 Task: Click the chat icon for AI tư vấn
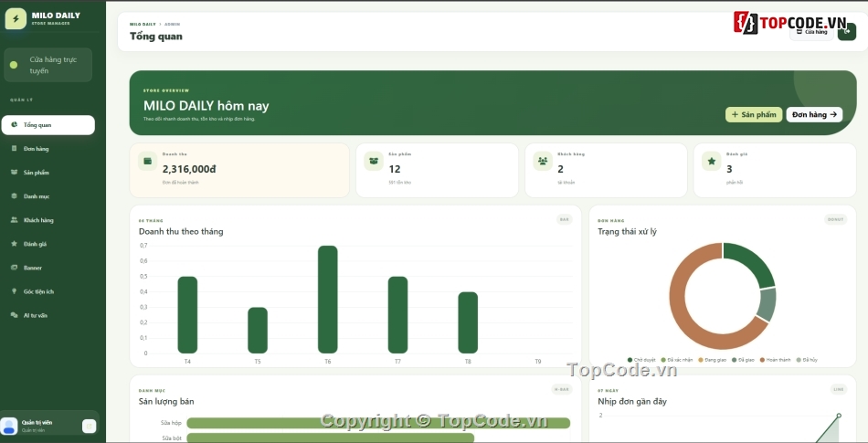pos(14,315)
